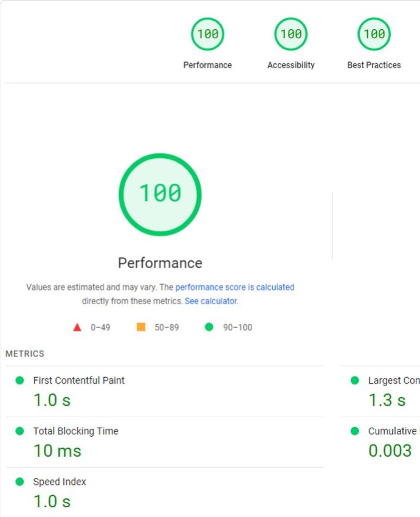Image resolution: width=420 pixels, height=517 pixels.
Task: Click green status dot beside Total Blocking Time
Action: click(x=19, y=431)
